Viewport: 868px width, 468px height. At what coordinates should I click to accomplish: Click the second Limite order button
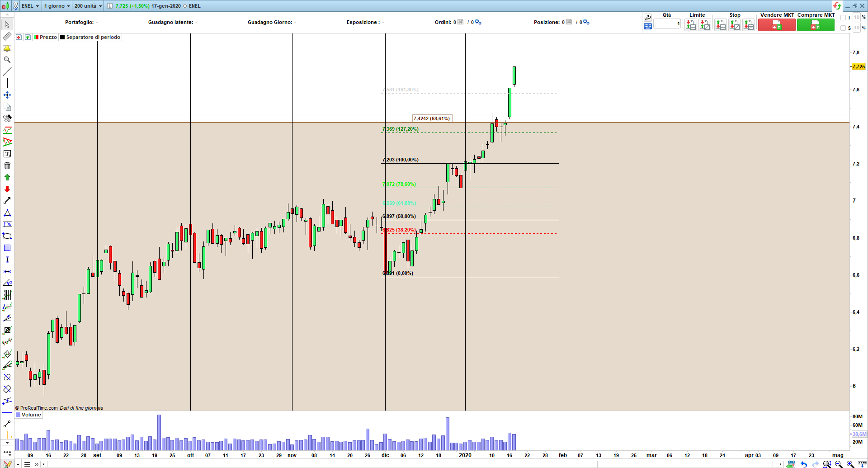tap(704, 25)
